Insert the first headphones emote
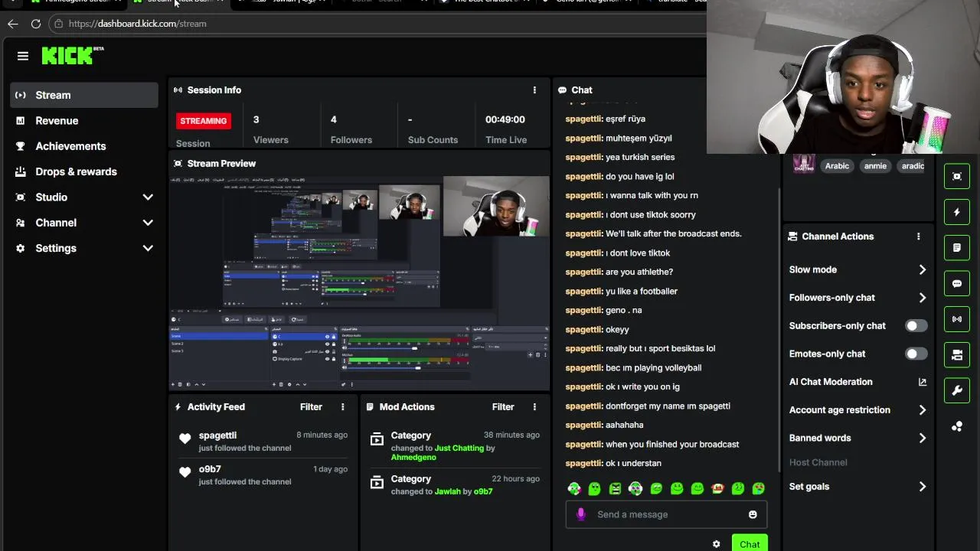The width and height of the screenshot is (980, 551). (x=574, y=488)
